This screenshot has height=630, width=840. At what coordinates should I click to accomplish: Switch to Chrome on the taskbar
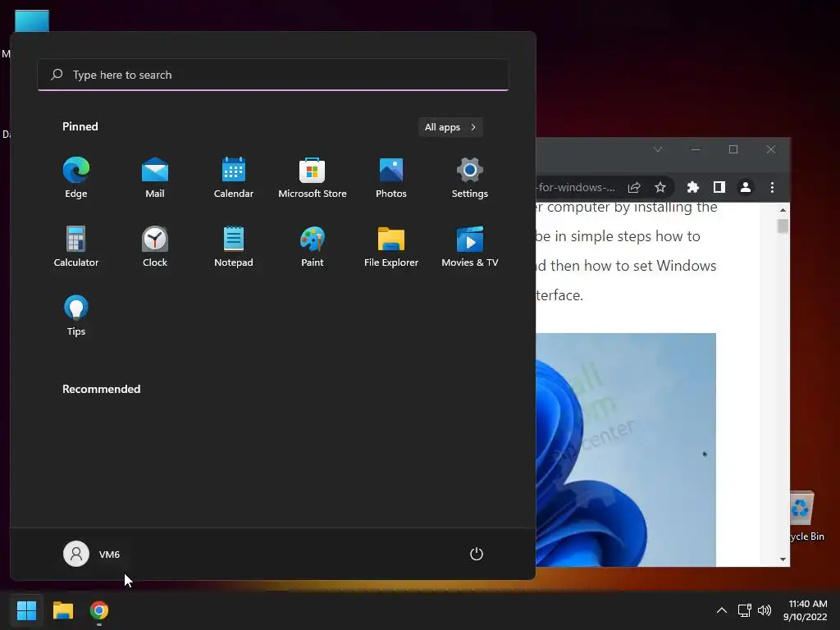point(99,610)
